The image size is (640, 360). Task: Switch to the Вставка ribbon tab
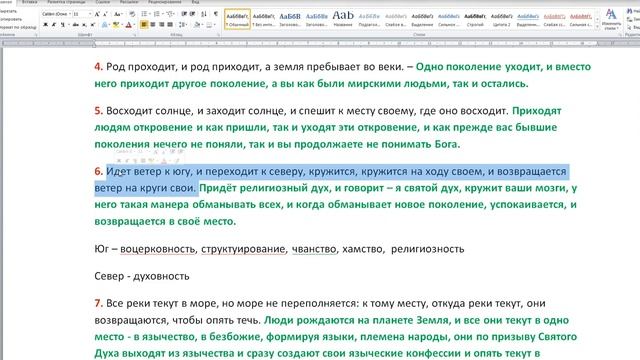click(29, 2)
